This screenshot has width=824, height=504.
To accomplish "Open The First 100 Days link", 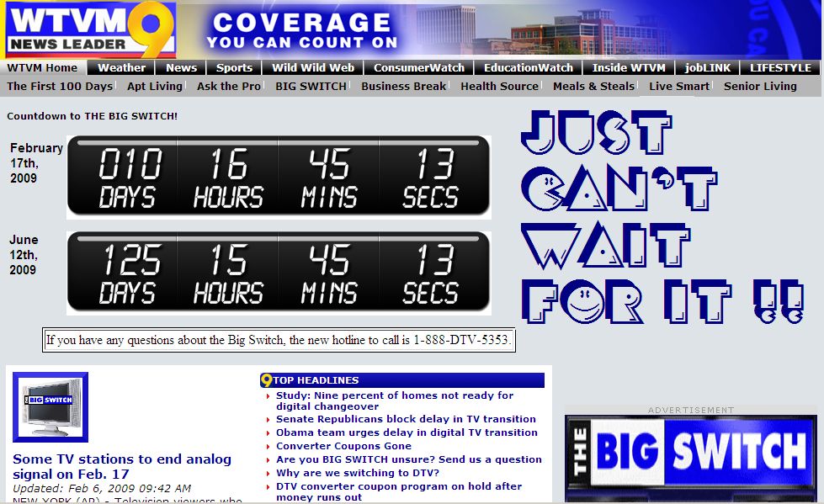I will click(x=60, y=86).
